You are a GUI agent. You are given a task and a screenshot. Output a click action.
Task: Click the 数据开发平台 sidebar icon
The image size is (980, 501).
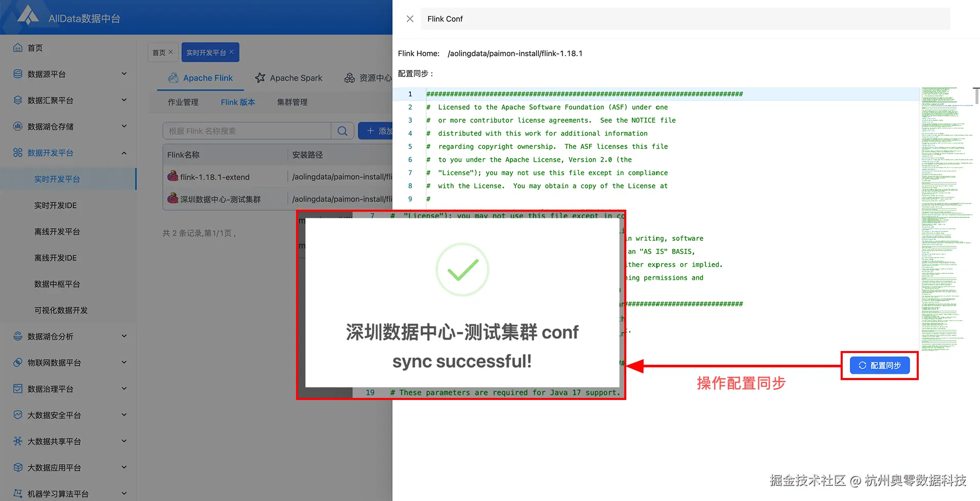point(18,153)
